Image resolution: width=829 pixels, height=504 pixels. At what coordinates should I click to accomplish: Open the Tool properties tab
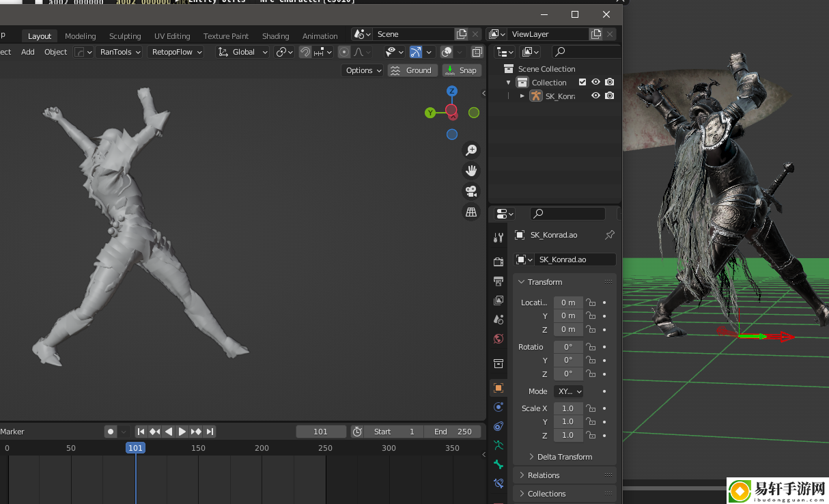(x=498, y=237)
